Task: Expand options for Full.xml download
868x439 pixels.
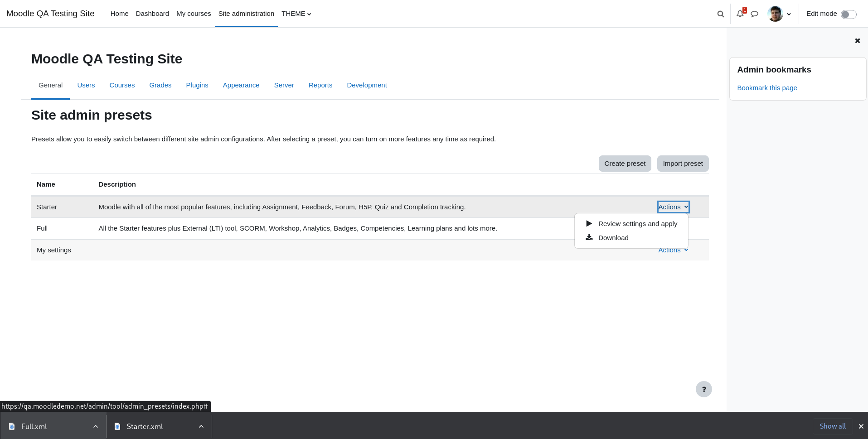Action: click(x=95, y=426)
